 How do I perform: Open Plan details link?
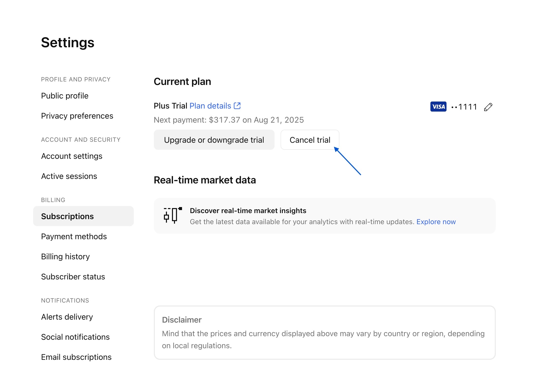(x=210, y=106)
